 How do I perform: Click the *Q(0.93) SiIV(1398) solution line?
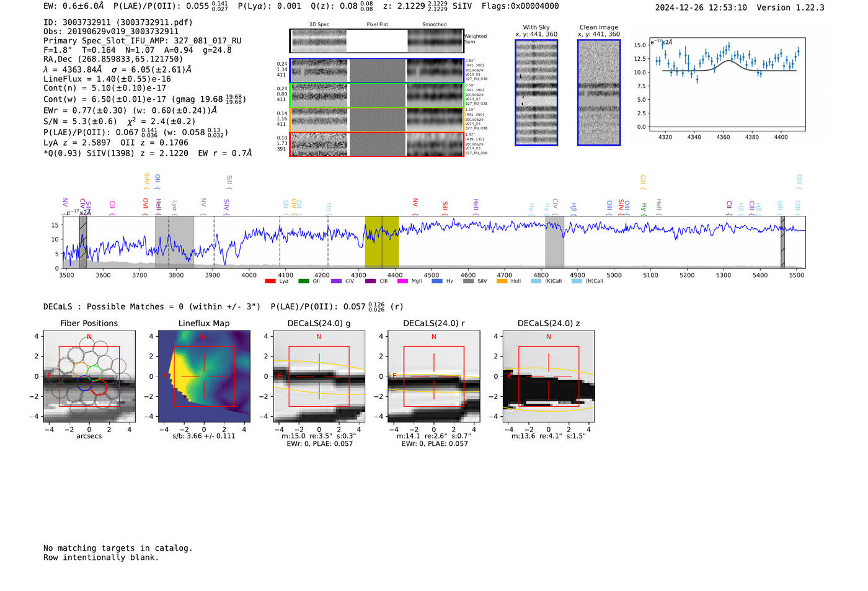pos(148,153)
